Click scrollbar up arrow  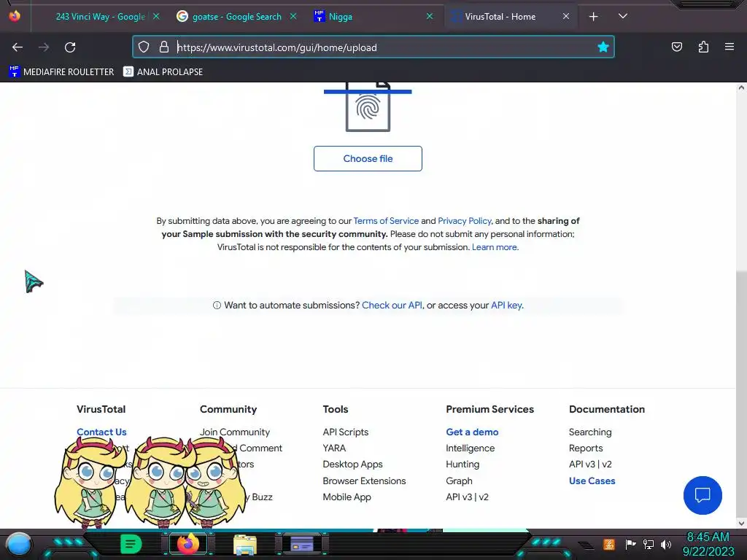[x=741, y=87]
